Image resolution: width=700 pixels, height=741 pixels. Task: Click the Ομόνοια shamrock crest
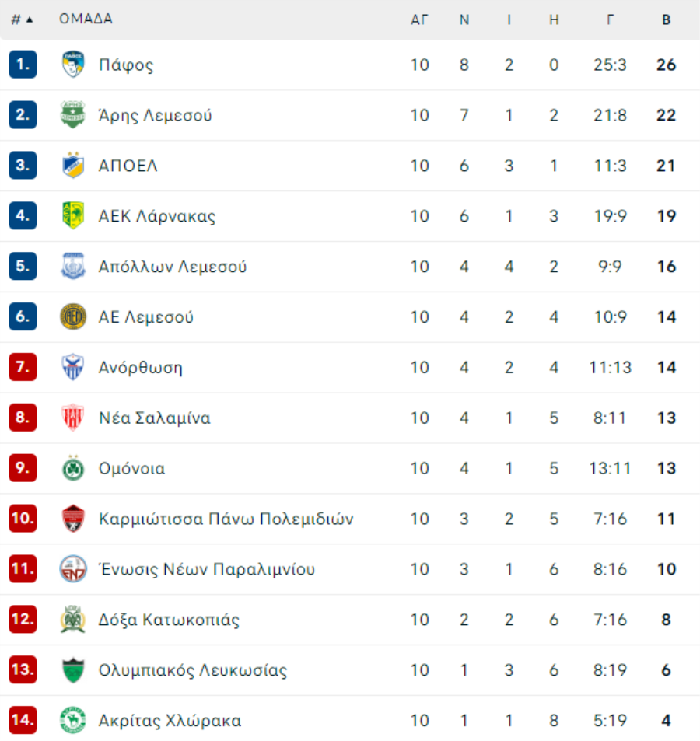click(x=73, y=468)
